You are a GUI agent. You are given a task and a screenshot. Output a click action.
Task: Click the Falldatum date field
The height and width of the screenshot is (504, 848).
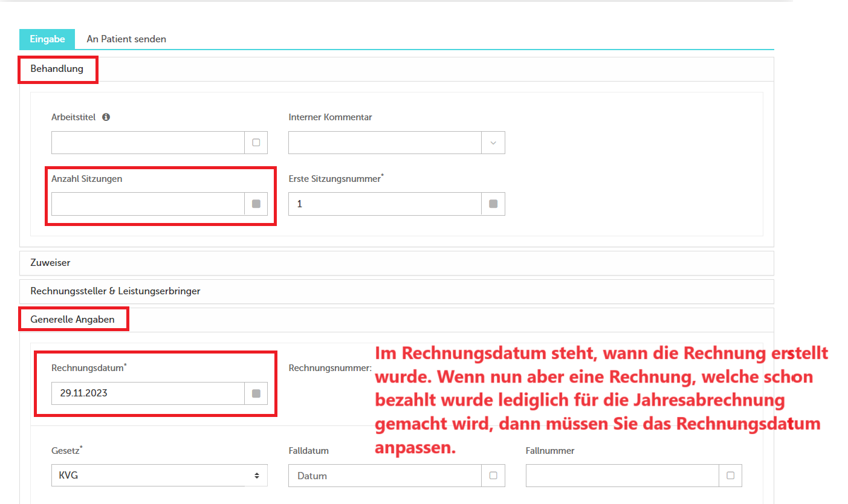[385, 476]
